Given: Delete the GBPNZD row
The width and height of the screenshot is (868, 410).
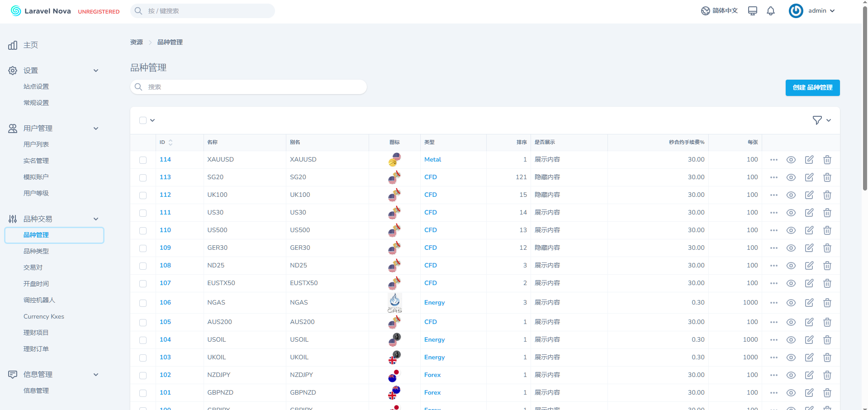Looking at the screenshot, I should (x=827, y=393).
